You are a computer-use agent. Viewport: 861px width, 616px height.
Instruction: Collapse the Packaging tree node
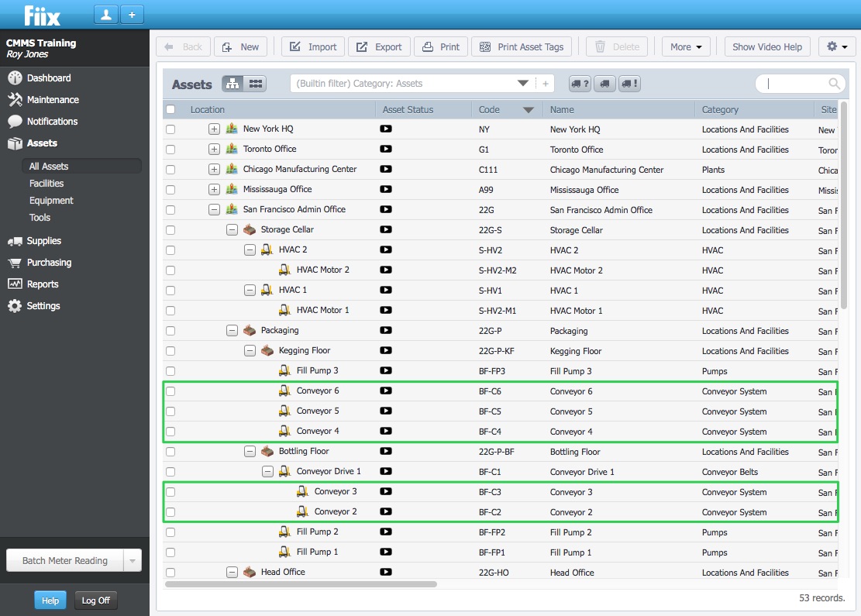pyautogui.click(x=232, y=330)
